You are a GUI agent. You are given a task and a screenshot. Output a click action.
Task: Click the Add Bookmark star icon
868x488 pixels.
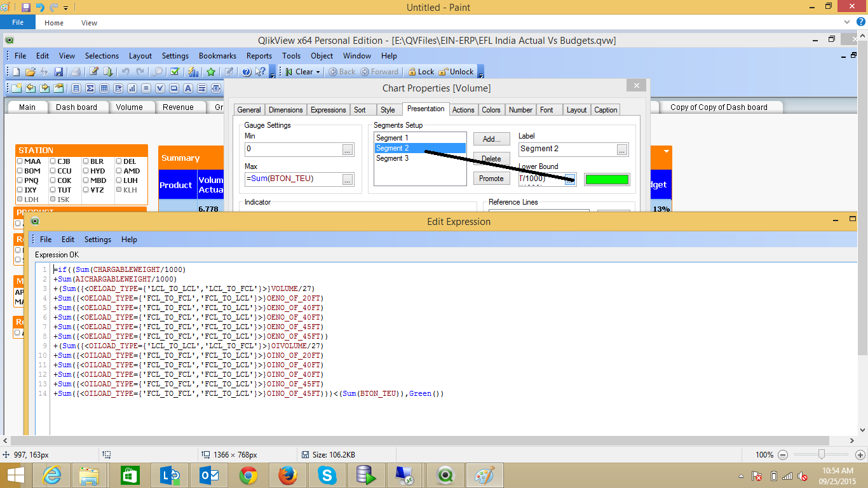pos(210,72)
